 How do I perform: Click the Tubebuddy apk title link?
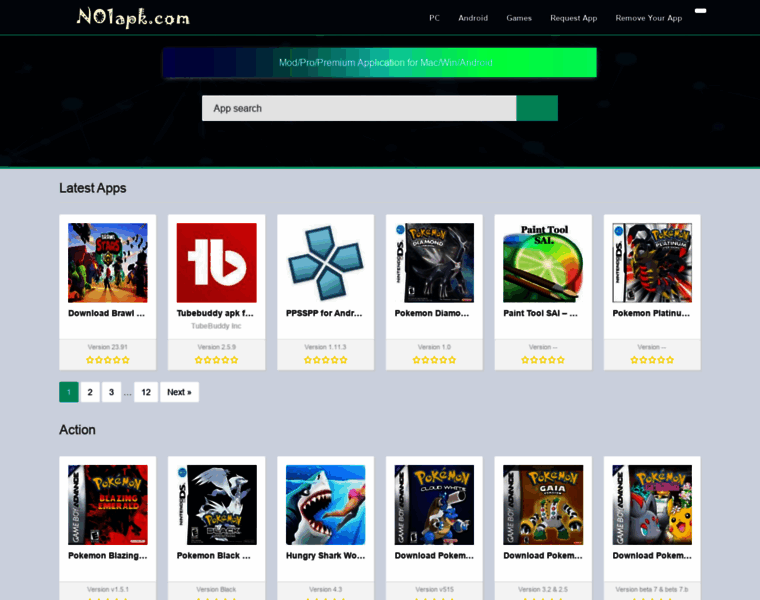click(215, 313)
